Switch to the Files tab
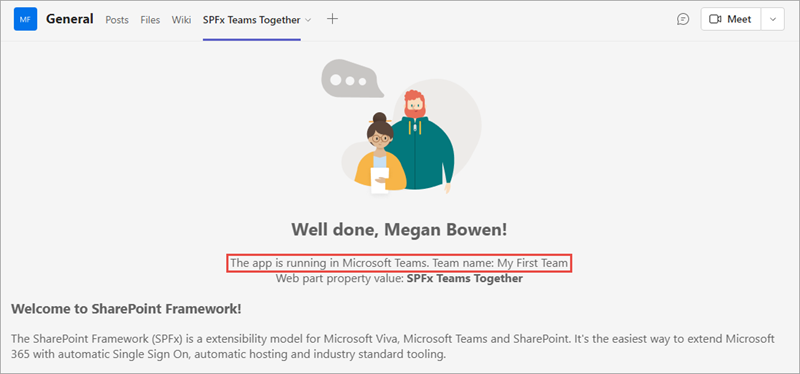Screen dimensions: 800x374 click(x=150, y=20)
